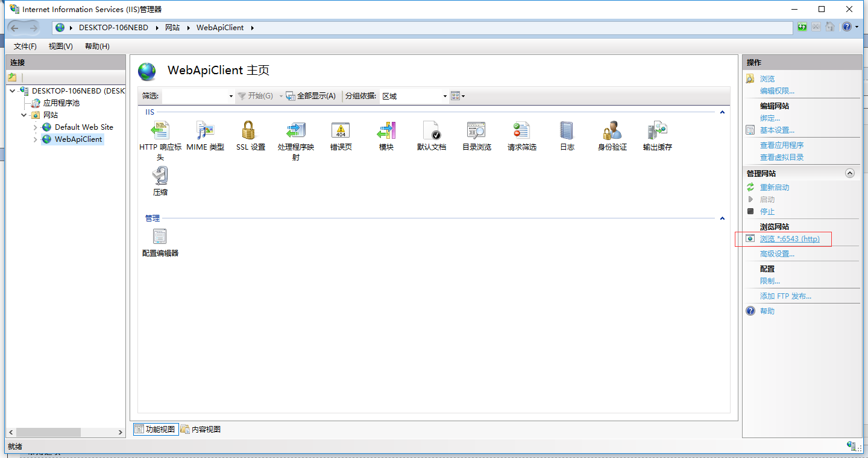Open the 视图(V) menu
The width and height of the screenshot is (868, 458).
(x=60, y=46)
